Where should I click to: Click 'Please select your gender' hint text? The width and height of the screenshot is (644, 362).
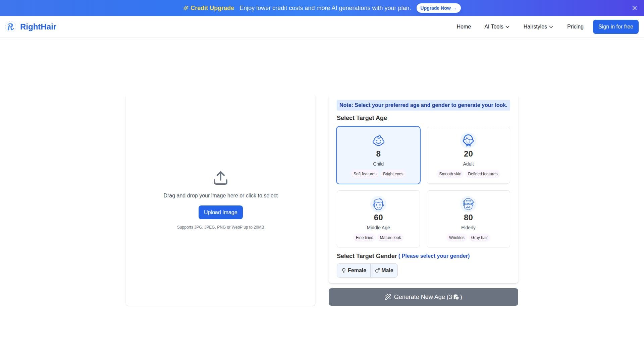click(x=434, y=256)
